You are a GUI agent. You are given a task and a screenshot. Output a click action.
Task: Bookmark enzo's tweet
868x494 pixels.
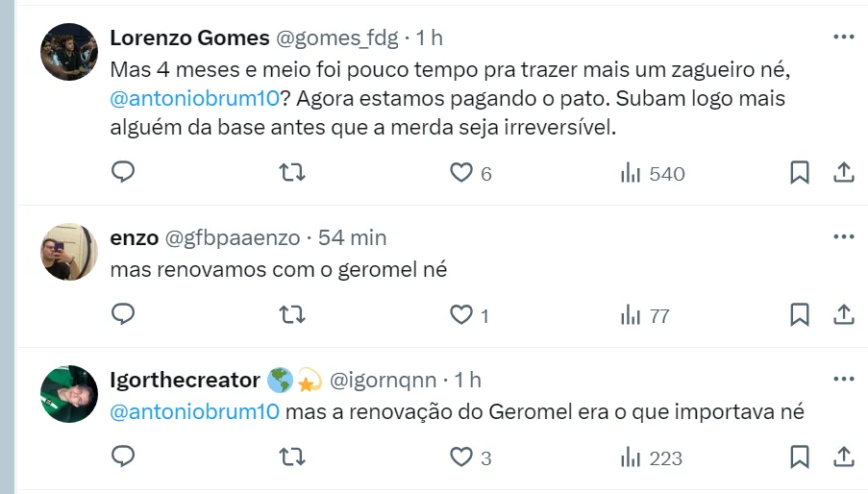click(x=799, y=314)
